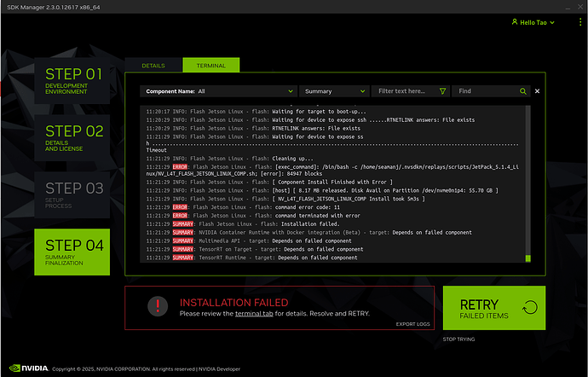Viewport: 588px width, 377px height.
Task: Click the circular retry arrow icon
Action: point(530,308)
